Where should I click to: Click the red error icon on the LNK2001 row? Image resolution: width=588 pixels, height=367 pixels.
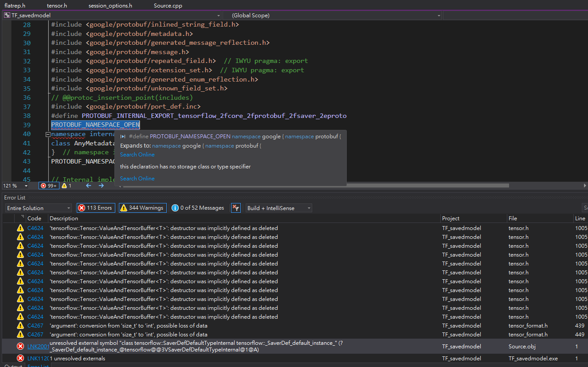click(x=20, y=346)
